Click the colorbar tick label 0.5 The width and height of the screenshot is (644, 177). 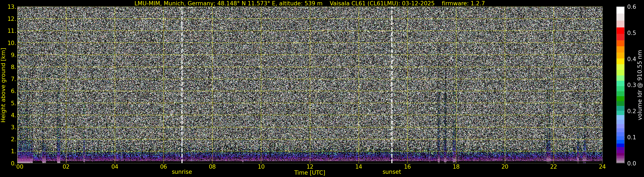[x=632, y=33]
